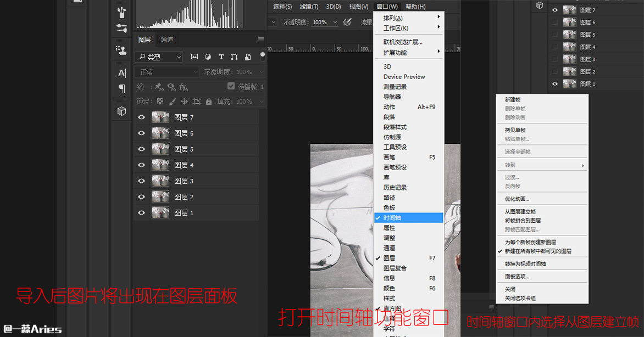Open the paragraph panel icon
644x337 pixels.
pyautogui.click(x=121, y=88)
